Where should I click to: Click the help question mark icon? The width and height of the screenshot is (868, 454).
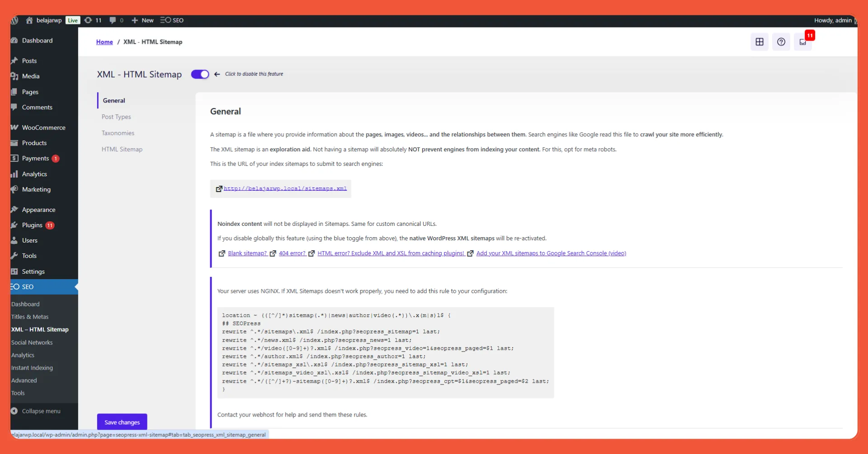[781, 42]
